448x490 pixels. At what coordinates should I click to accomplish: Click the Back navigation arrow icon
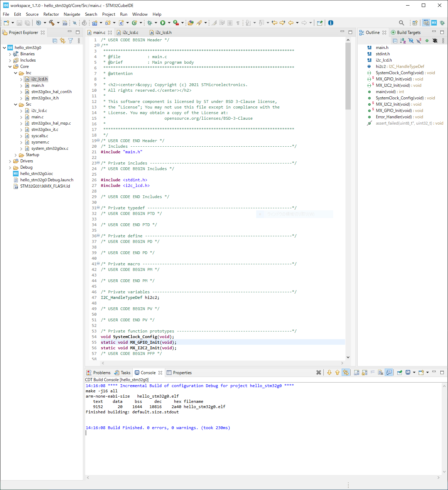tap(291, 23)
